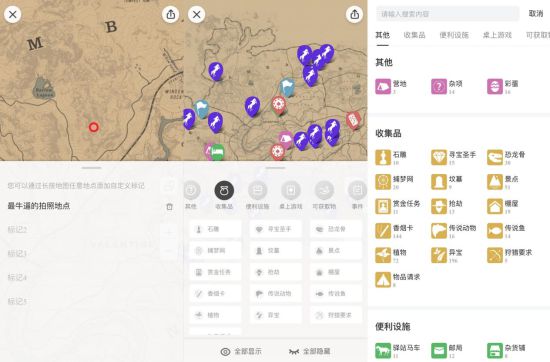Tap the drag handle above the middle filter panel
550x362 pixels.
pos(275,168)
